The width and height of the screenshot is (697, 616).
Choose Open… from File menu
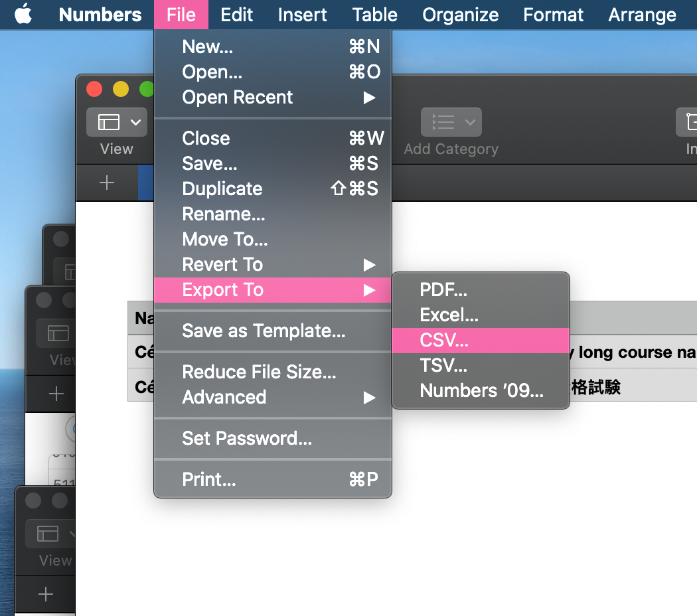pos(272,72)
